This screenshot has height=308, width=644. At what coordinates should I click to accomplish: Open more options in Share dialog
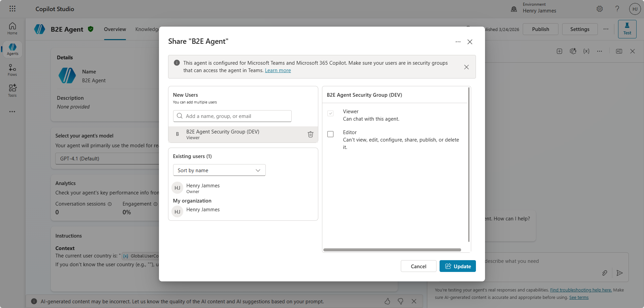tap(458, 42)
